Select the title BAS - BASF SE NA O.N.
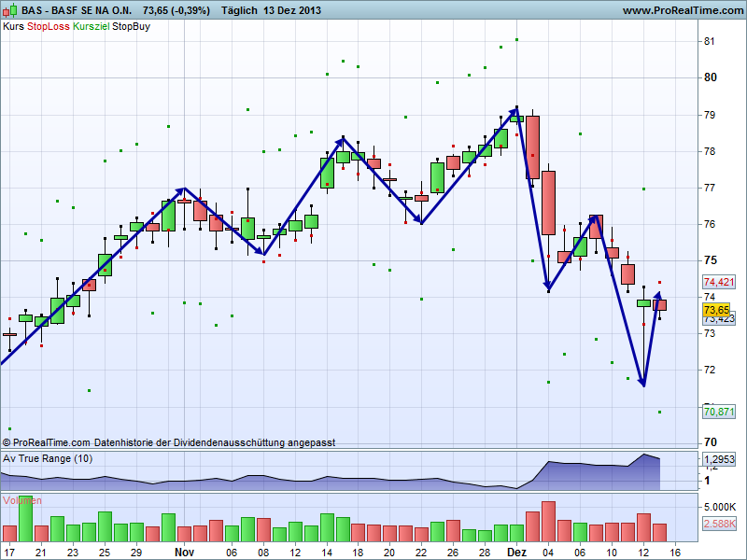Screen dimensions: 747x560 pyautogui.click(x=77, y=10)
